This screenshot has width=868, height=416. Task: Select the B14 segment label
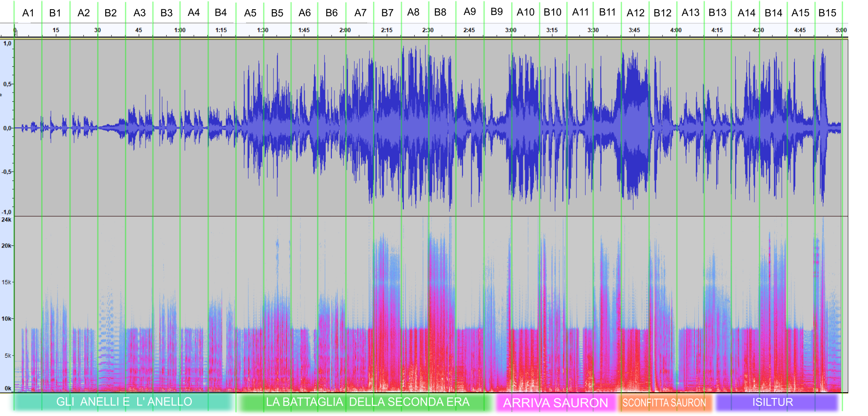773,13
